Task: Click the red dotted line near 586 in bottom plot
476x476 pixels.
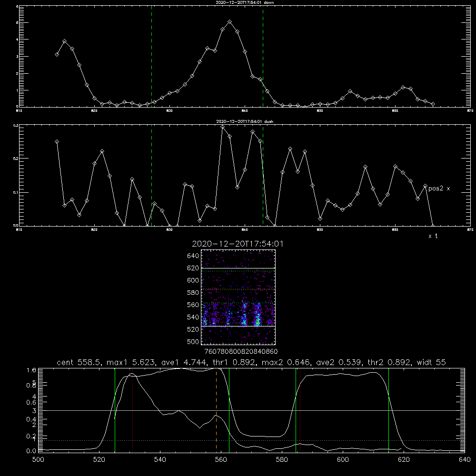Action: coord(300,410)
